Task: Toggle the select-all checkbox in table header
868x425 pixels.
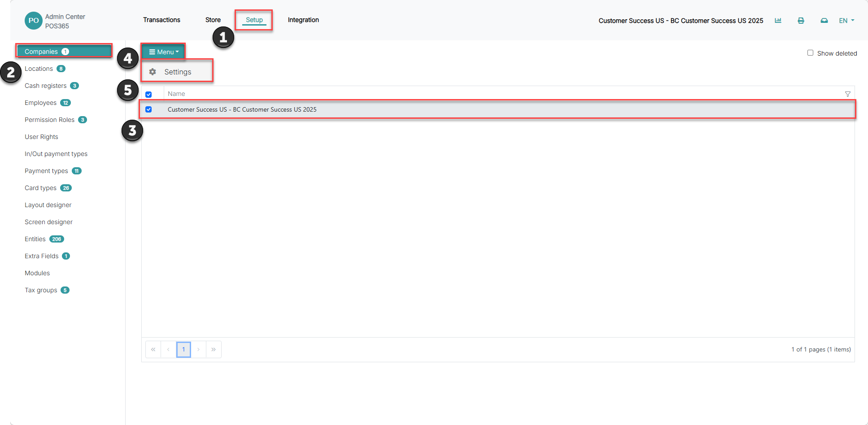Action: 148,94
